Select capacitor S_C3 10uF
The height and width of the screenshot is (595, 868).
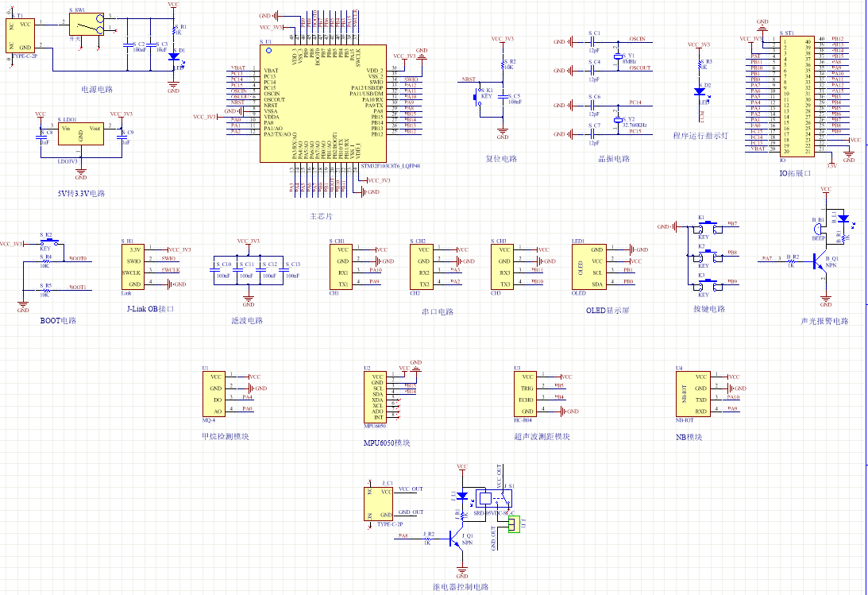pyautogui.click(x=151, y=44)
